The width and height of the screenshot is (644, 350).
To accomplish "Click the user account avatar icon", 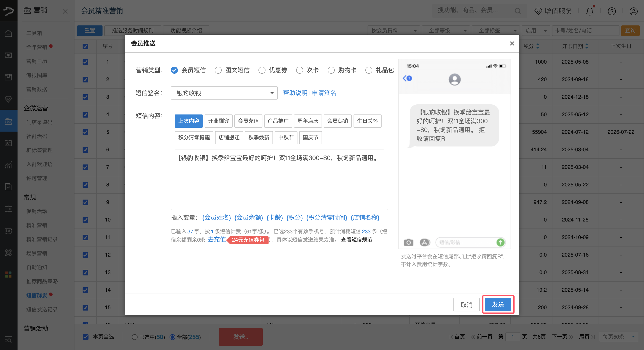I will pyautogui.click(x=633, y=11).
